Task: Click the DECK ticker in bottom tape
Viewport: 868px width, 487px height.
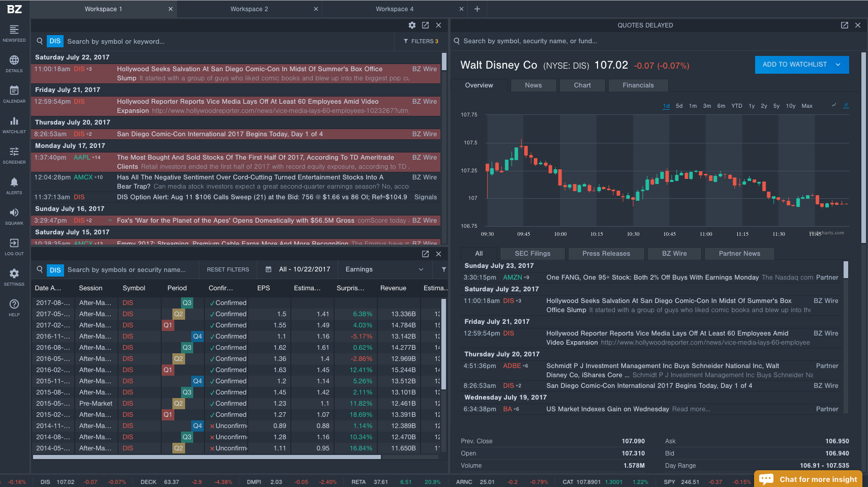Action: coord(148,482)
